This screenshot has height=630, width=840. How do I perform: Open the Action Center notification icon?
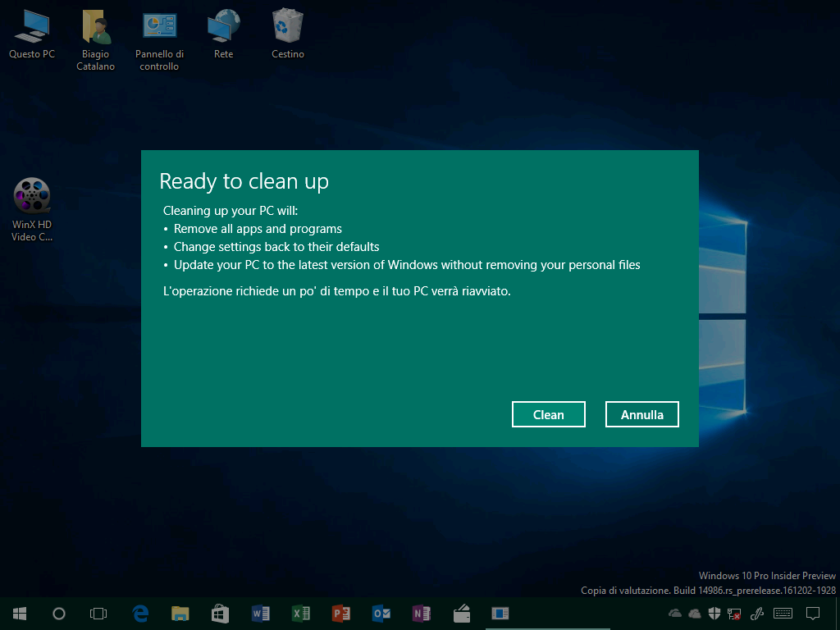[813, 614]
